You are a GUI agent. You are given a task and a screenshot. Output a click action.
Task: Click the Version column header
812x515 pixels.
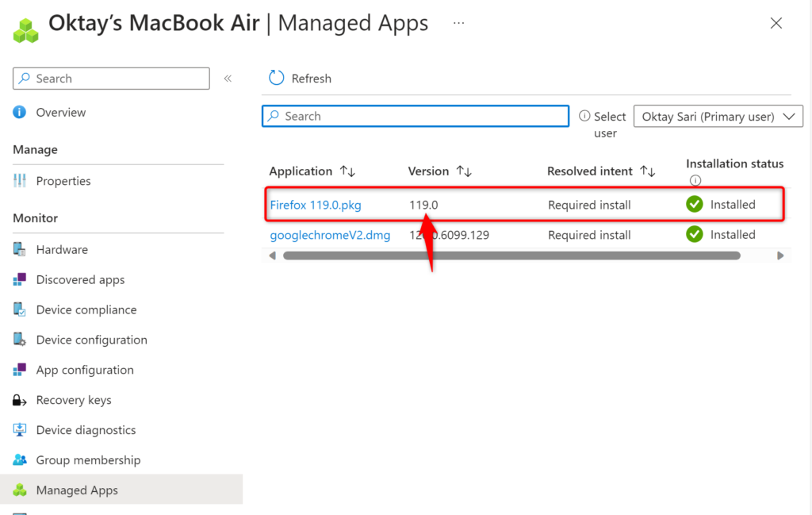tap(428, 171)
